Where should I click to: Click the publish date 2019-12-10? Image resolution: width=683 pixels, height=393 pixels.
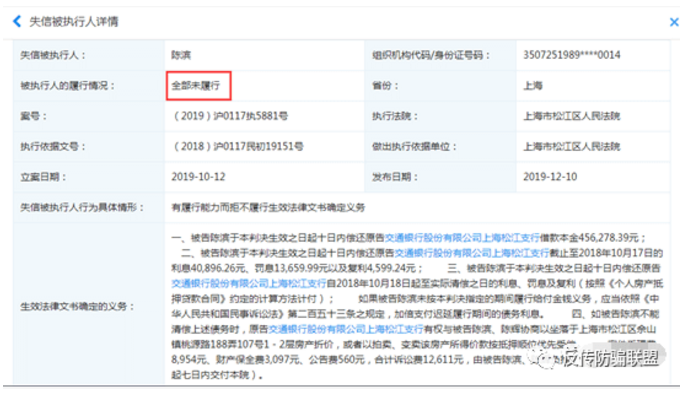point(550,177)
